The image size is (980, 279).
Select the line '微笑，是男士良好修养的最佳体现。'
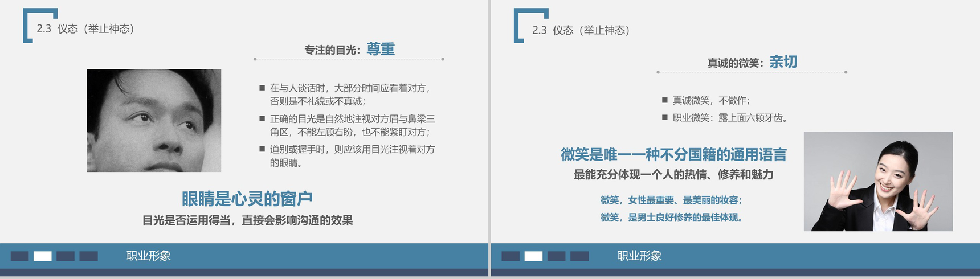click(x=672, y=218)
